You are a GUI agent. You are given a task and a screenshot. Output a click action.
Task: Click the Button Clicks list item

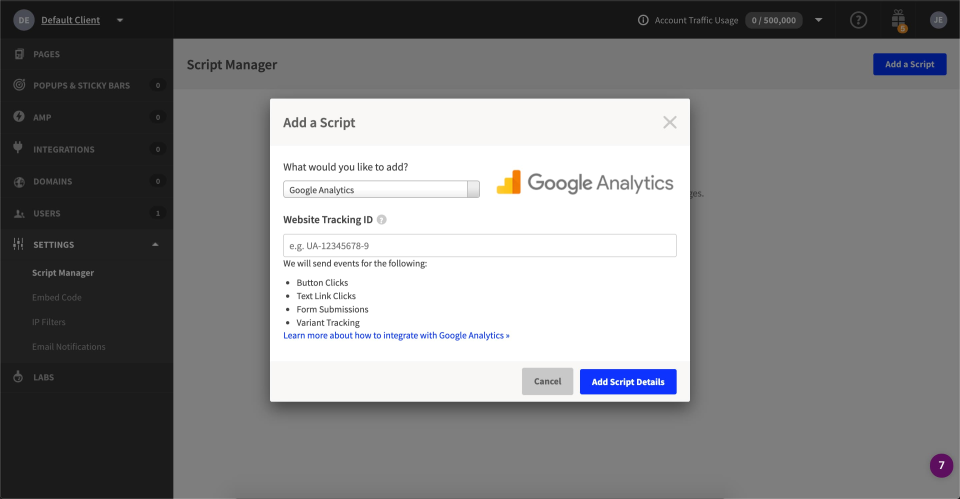322,283
